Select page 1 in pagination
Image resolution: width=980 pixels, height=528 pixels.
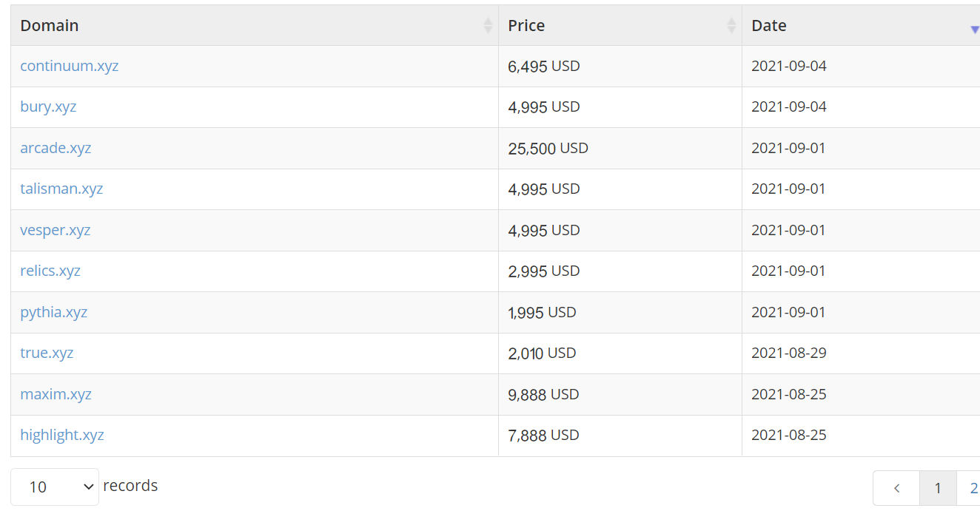pos(938,488)
